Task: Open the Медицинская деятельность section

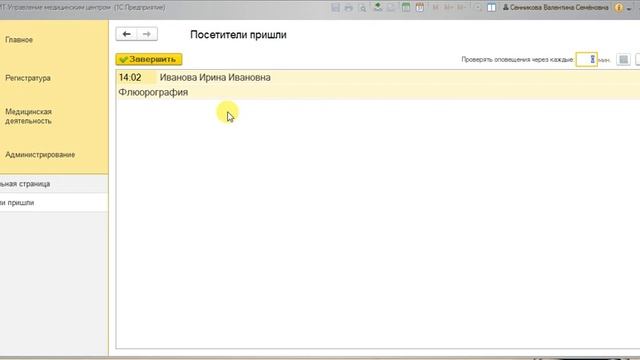Action: tap(29, 116)
